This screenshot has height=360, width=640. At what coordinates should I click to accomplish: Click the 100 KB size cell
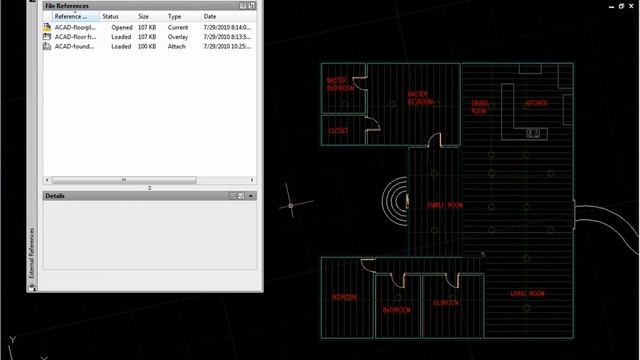pyautogui.click(x=147, y=47)
